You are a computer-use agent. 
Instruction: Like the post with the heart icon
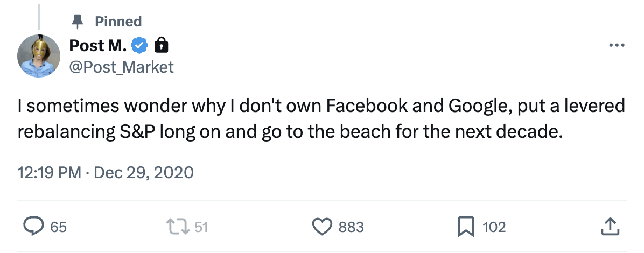322,227
